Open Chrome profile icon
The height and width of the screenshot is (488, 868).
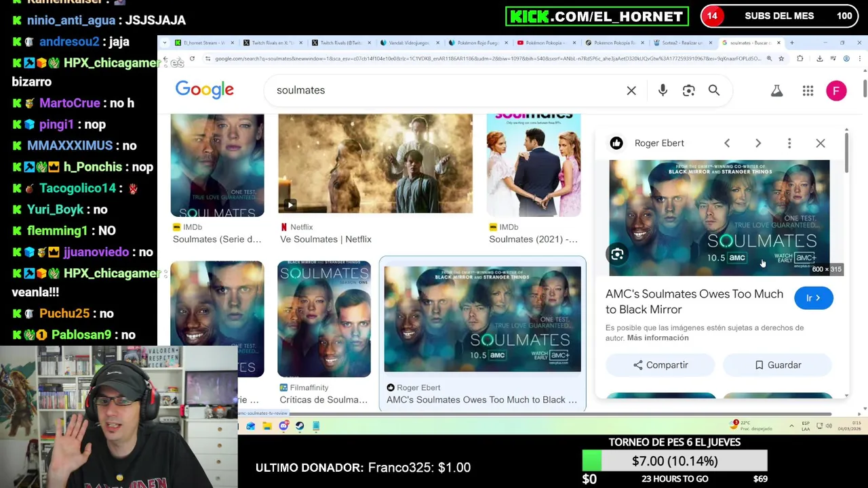pyautogui.click(x=846, y=59)
